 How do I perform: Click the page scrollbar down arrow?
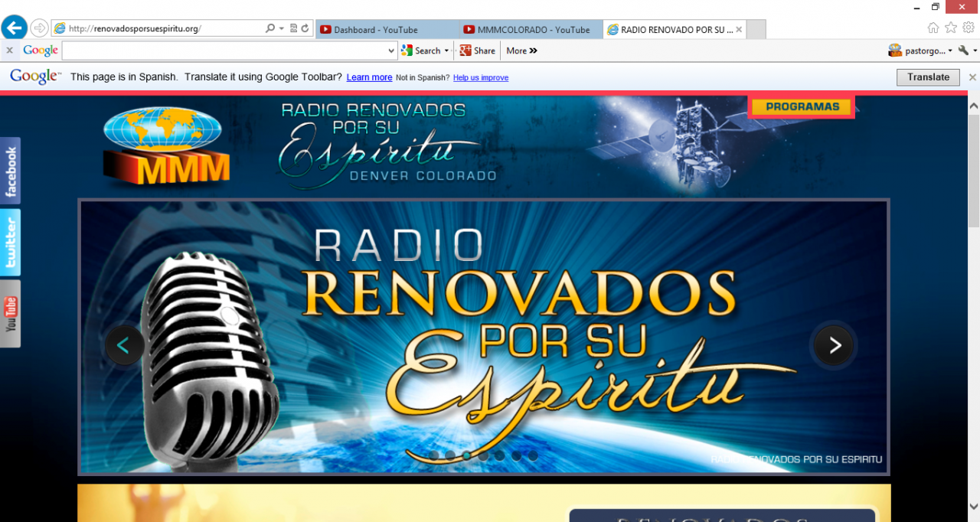point(974,507)
